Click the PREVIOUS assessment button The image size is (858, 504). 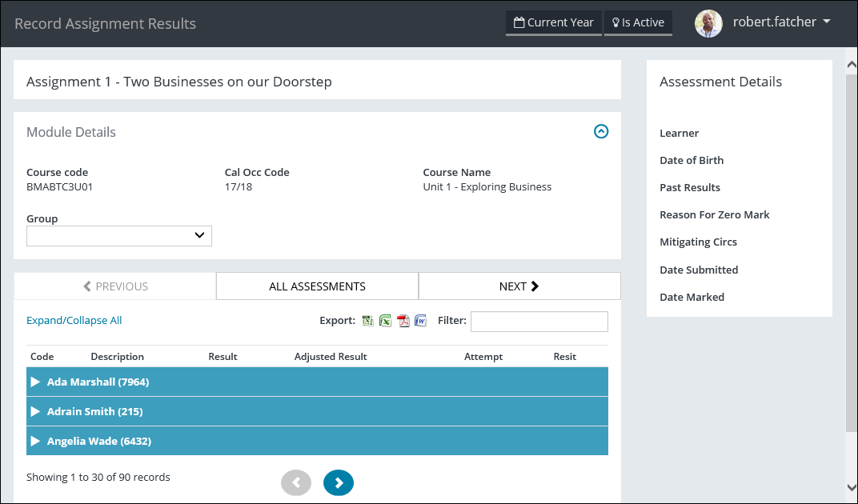(x=115, y=286)
